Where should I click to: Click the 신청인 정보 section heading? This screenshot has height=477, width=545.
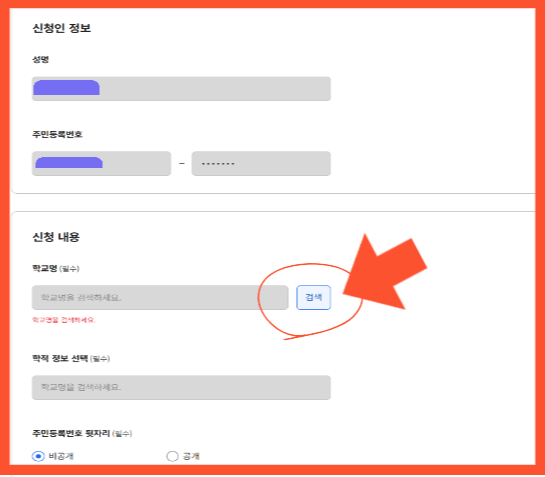(62, 28)
